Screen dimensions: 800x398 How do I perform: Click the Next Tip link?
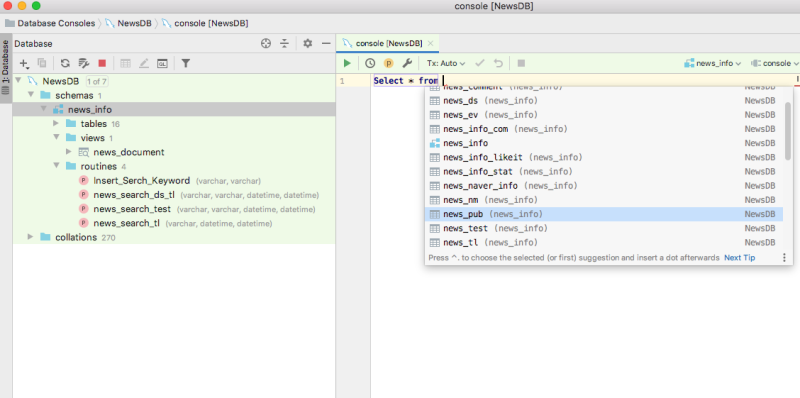(x=739, y=258)
